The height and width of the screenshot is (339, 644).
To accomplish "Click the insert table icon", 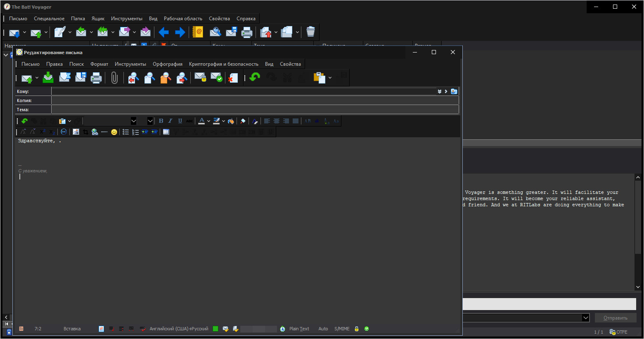I will click(x=166, y=132).
